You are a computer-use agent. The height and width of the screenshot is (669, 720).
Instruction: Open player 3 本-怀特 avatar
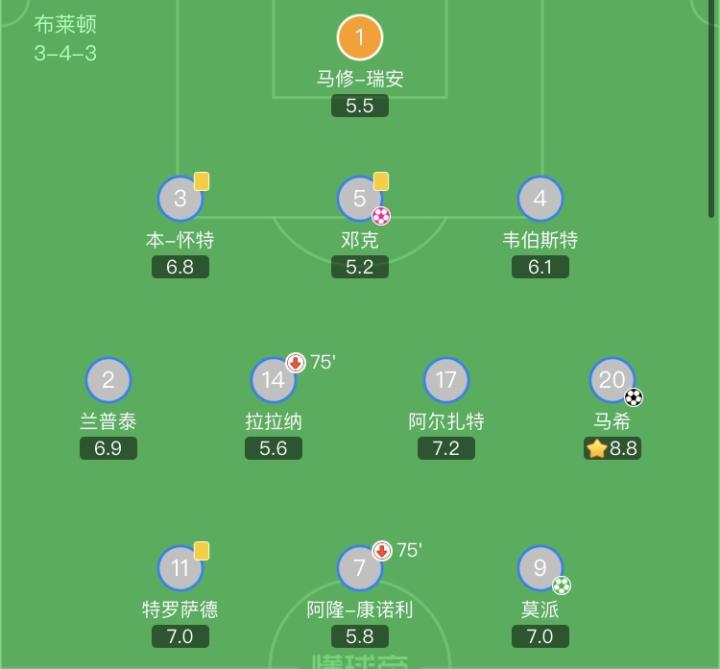[180, 198]
